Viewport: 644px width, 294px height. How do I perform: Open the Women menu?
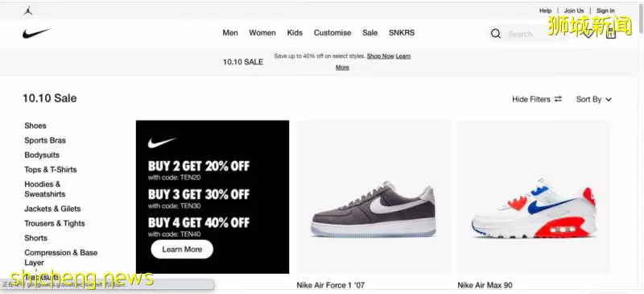coord(262,33)
